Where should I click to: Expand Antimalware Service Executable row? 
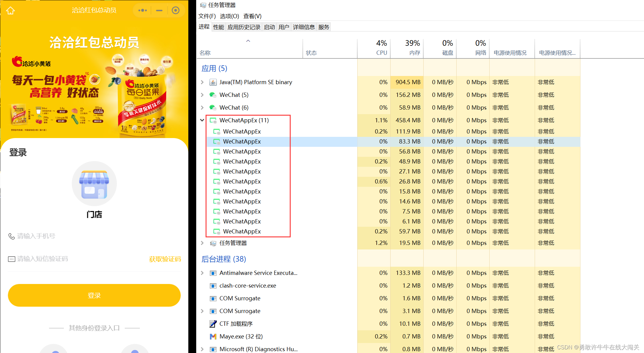(202, 273)
